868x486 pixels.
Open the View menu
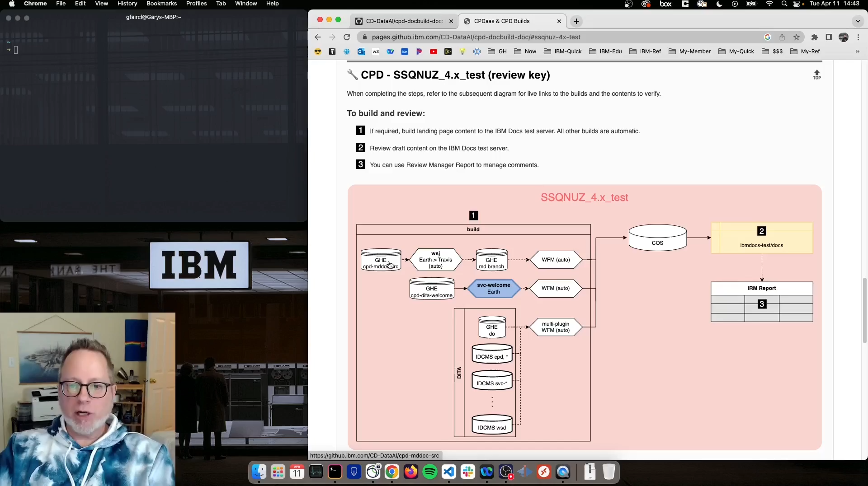[101, 4]
